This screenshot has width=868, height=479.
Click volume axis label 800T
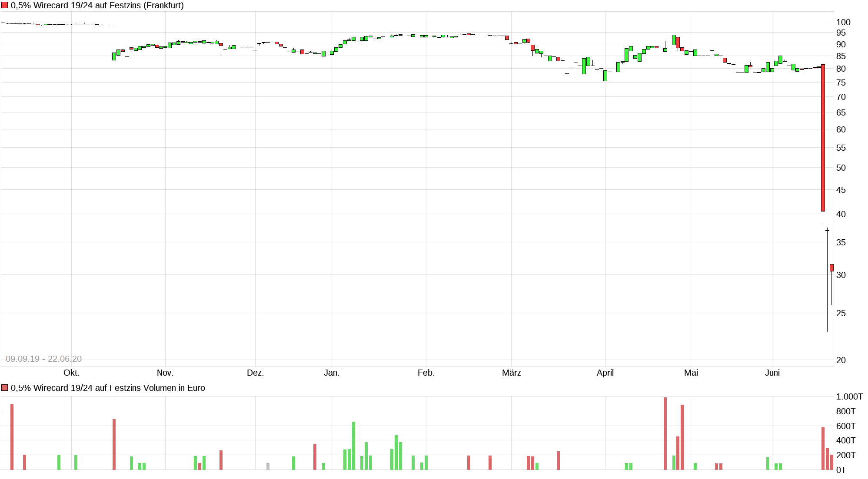[846, 411]
